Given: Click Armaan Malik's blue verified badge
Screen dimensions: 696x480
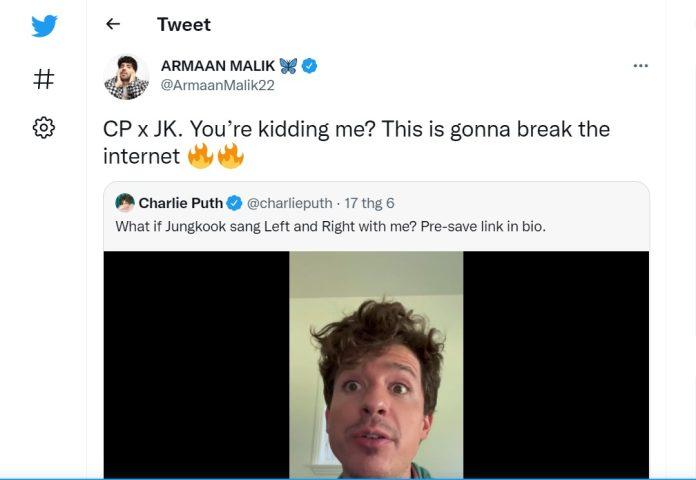Looking at the screenshot, I should click(x=309, y=66).
